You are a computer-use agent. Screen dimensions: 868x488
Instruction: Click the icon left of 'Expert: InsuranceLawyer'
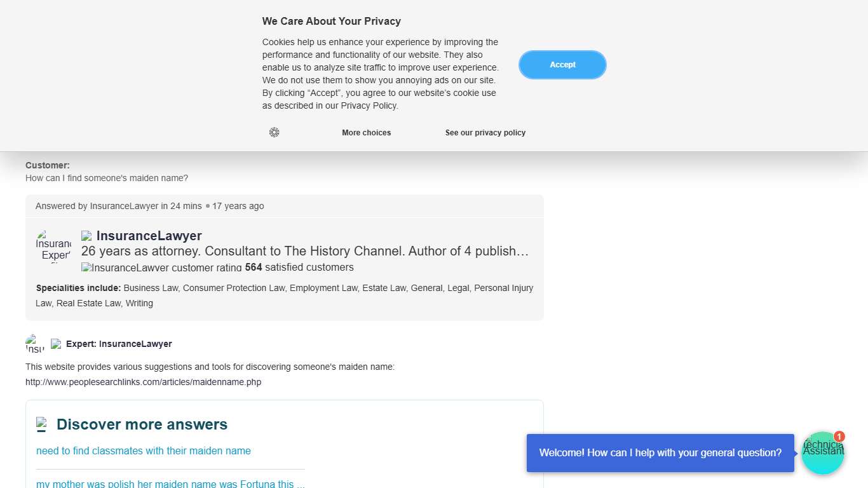point(56,344)
